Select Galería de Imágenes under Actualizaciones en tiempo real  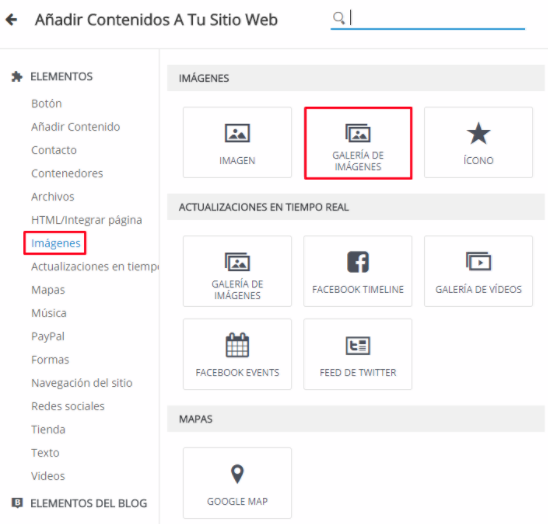(237, 271)
